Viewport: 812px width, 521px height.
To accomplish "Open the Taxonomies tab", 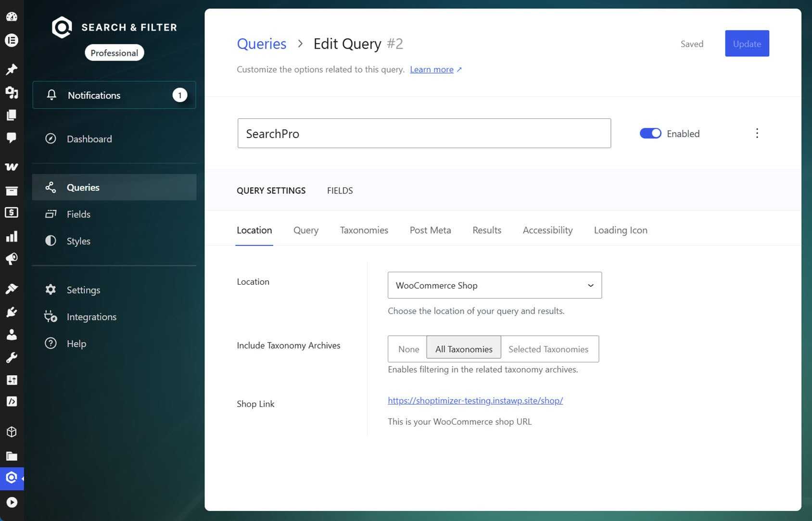I will [x=364, y=230].
